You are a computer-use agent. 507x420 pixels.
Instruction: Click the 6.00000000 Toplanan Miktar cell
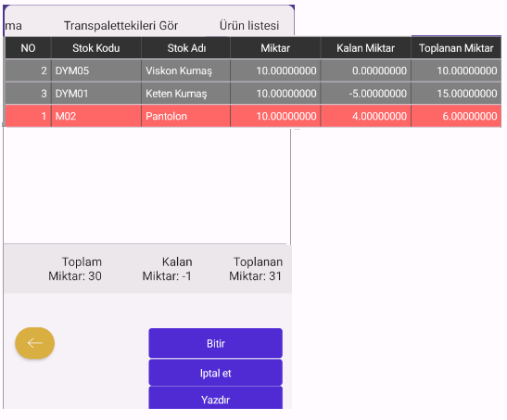click(x=456, y=116)
